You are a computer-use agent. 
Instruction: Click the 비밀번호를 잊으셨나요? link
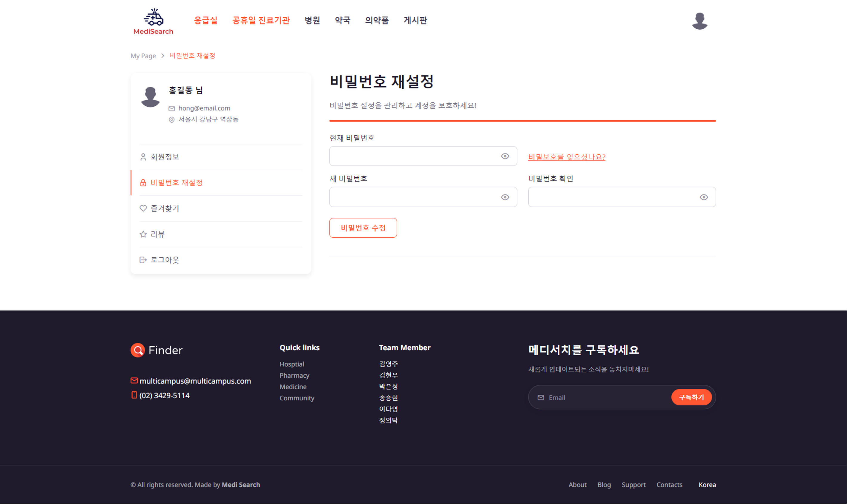[x=567, y=157]
